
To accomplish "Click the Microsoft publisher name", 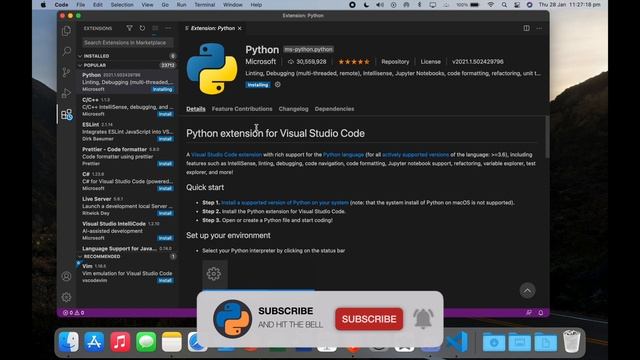I will pyautogui.click(x=260, y=62).
